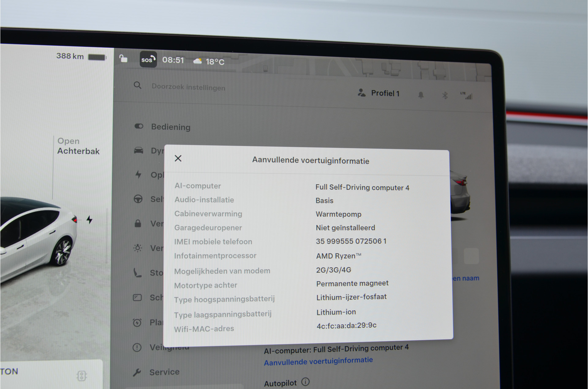Tap the low-voltage value 'Lithium-ion'
Image resolution: width=588 pixels, height=389 pixels.
point(336,312)
